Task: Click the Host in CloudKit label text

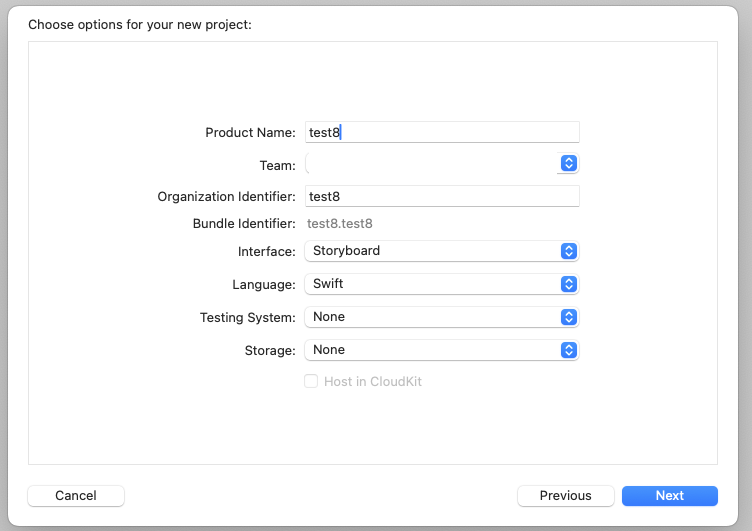Action: click(372, 382)
